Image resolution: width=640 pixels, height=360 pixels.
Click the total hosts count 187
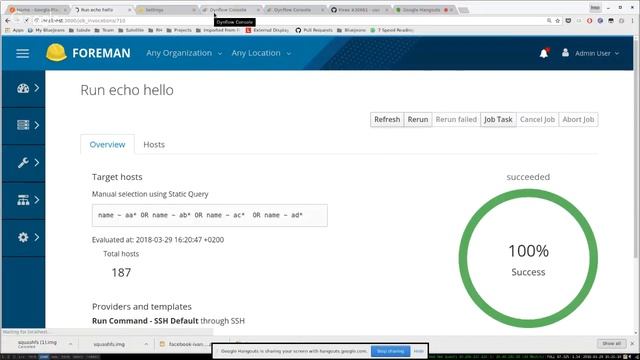(121, 273)
